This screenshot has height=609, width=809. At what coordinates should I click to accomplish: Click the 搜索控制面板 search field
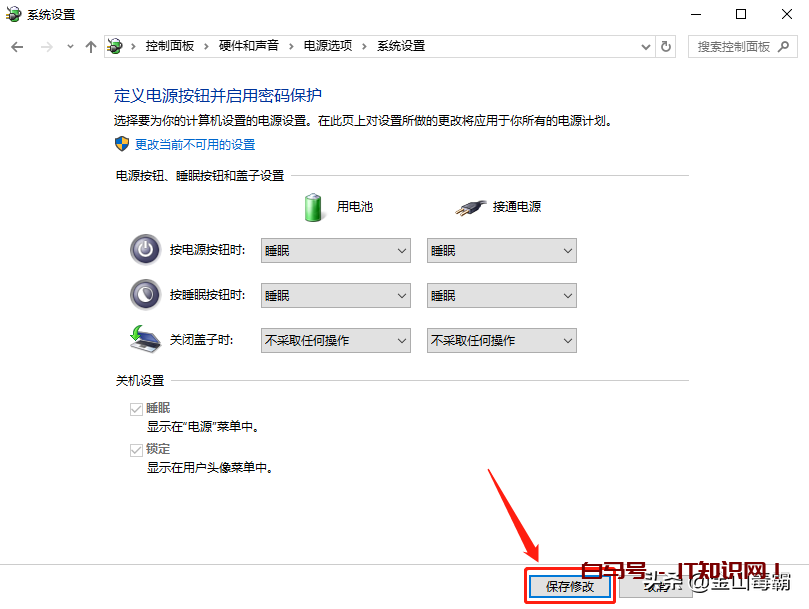pos(733,46)
